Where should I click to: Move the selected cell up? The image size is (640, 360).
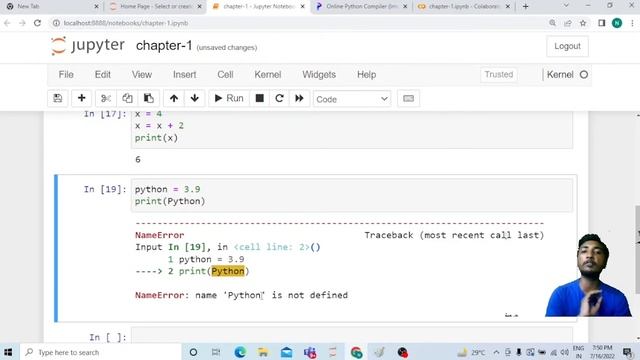click(174, 98)
